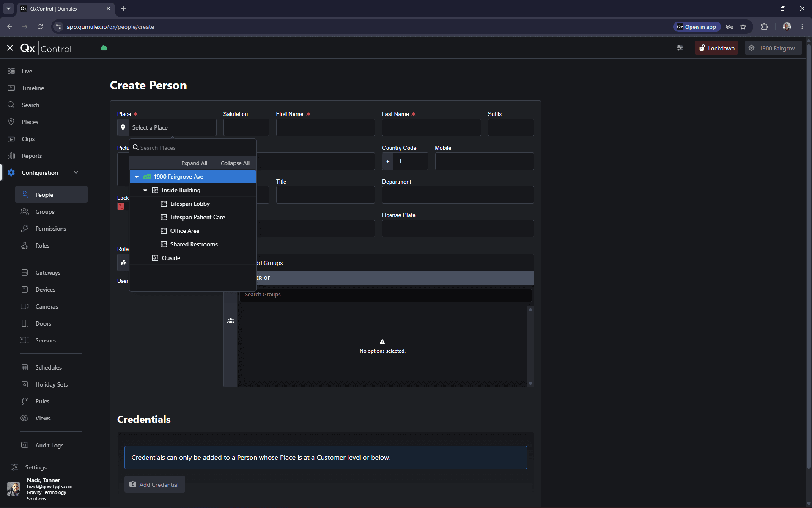Screen dimensions: 812x508
Task: Open the filter sliders icon in header
Action: point(680,48)
